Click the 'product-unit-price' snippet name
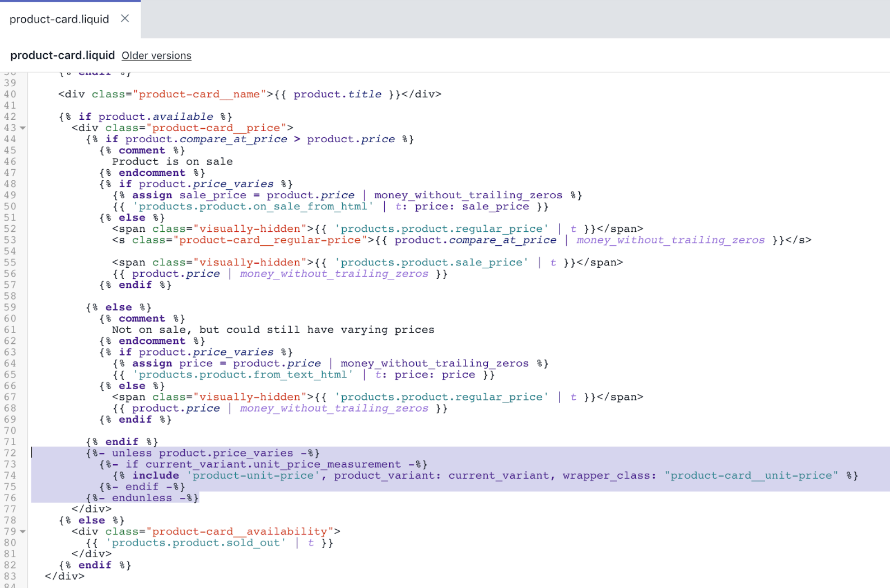The width and height of the screenshot is (890, 588). [x=253, y=475]
